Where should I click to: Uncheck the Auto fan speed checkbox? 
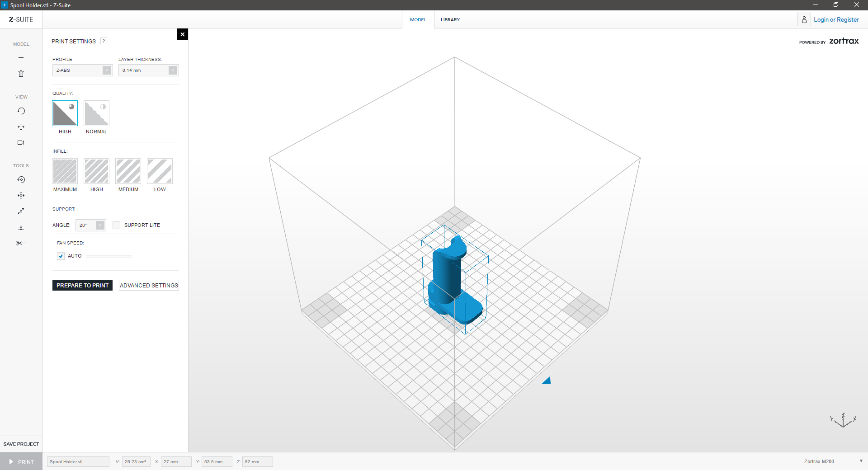point(61,256)
